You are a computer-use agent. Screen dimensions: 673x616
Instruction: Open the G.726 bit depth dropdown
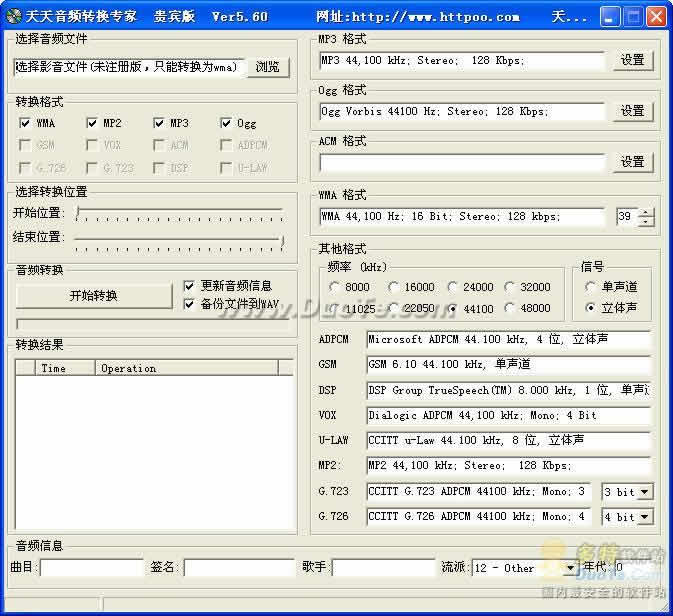pyautogui.click(x=645, y=517)
